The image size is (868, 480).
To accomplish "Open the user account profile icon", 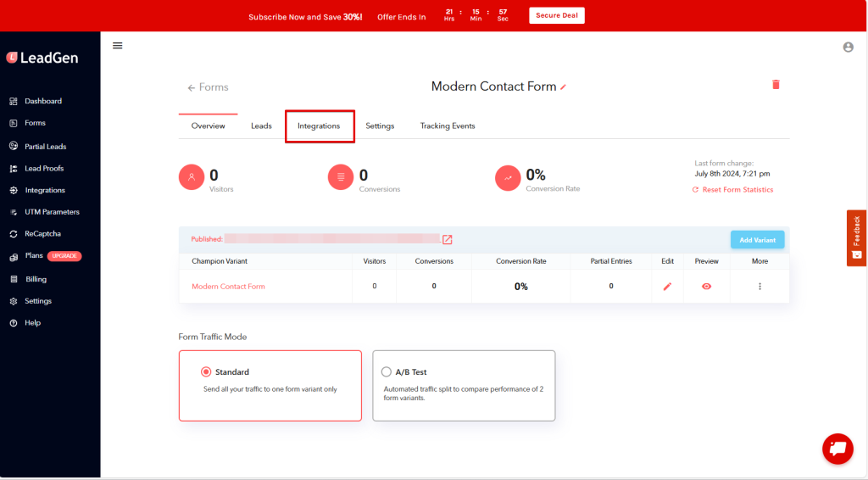I will point(848,47).
